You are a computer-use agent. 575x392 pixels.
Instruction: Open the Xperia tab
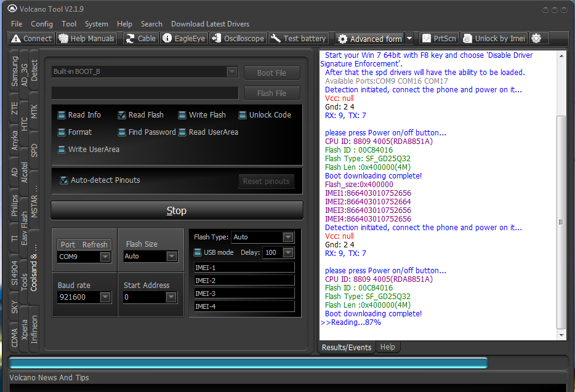pos(24,330)
